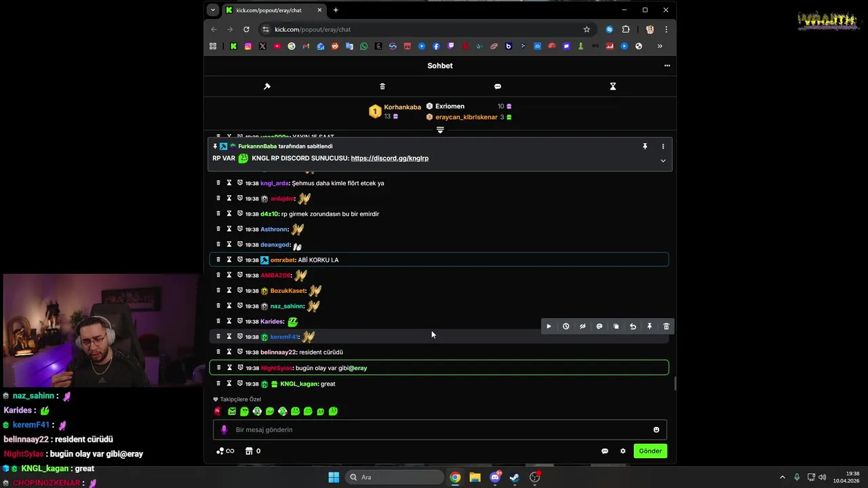Expand the pinned message with chevron

click(663, 161)
